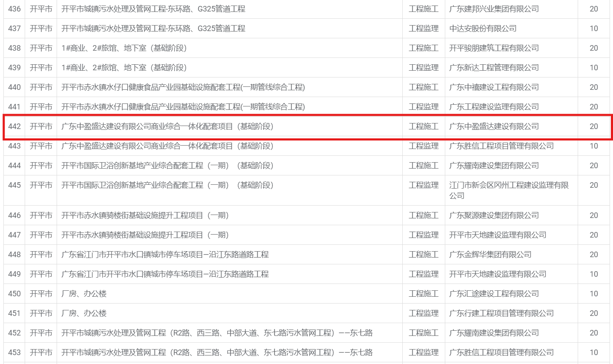The height and width of the screenshot is (364, 613).
Task: Select 广东金辉华集团有限公司 in row 448
Action: (x=490, y=255)
